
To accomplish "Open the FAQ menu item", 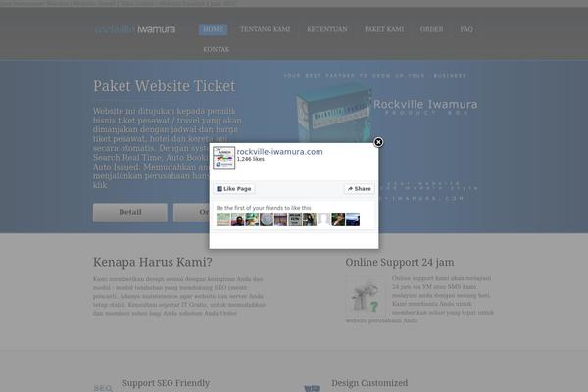I will [466, 29].
